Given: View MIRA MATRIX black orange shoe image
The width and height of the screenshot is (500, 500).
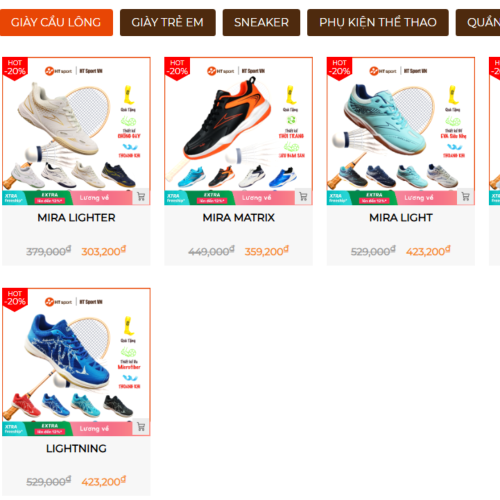Looking at the screenshot, I should pyautogui.click(x=227, y=118).
